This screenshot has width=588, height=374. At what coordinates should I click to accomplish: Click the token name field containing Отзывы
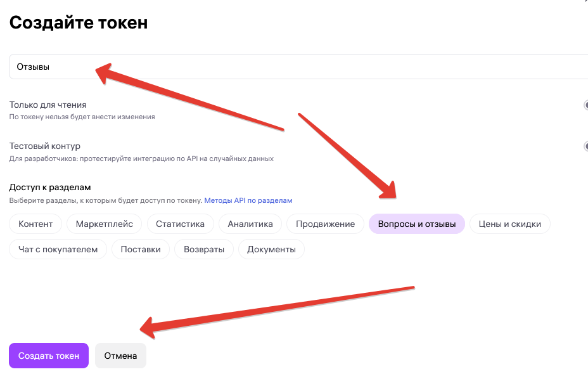(298, 67)
